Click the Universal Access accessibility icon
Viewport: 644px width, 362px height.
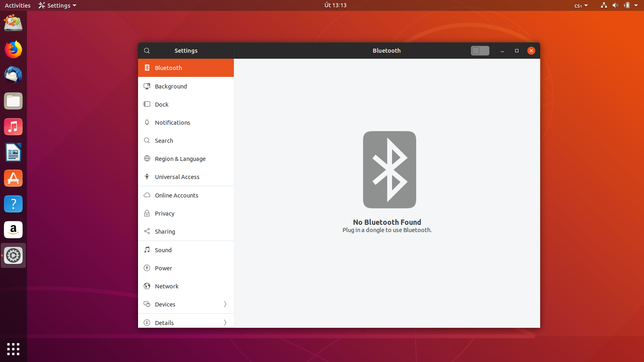(147, 177)
